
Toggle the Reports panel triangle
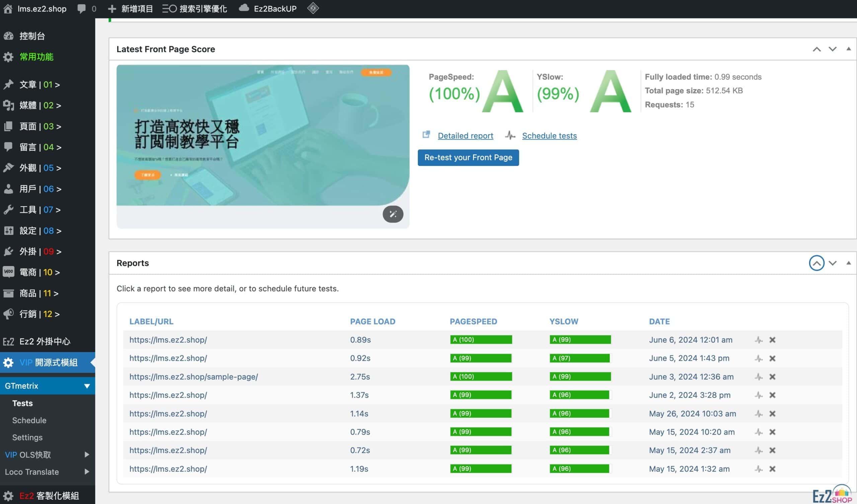849,263
